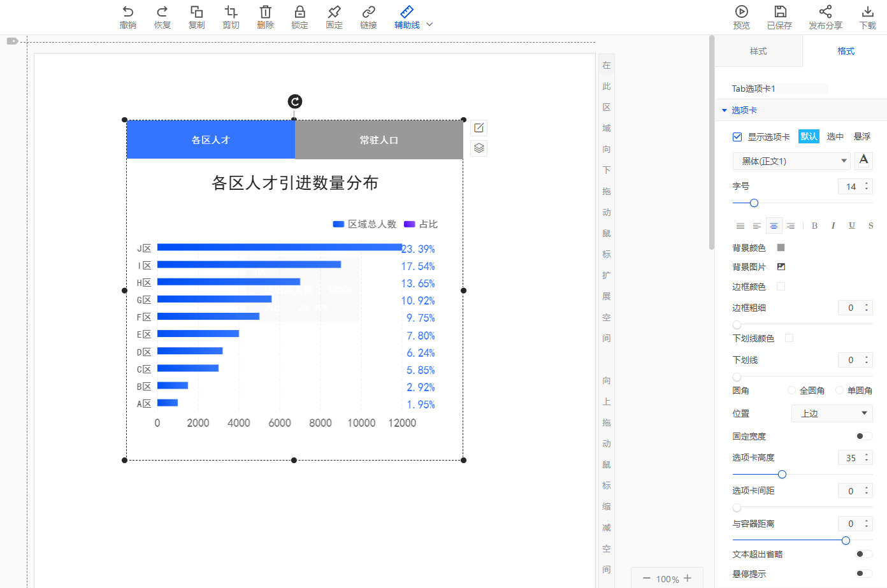Screen dimensions: 887x588
Task: Open the 位置 dropdown showing 上边
Action: pos(832,413)
